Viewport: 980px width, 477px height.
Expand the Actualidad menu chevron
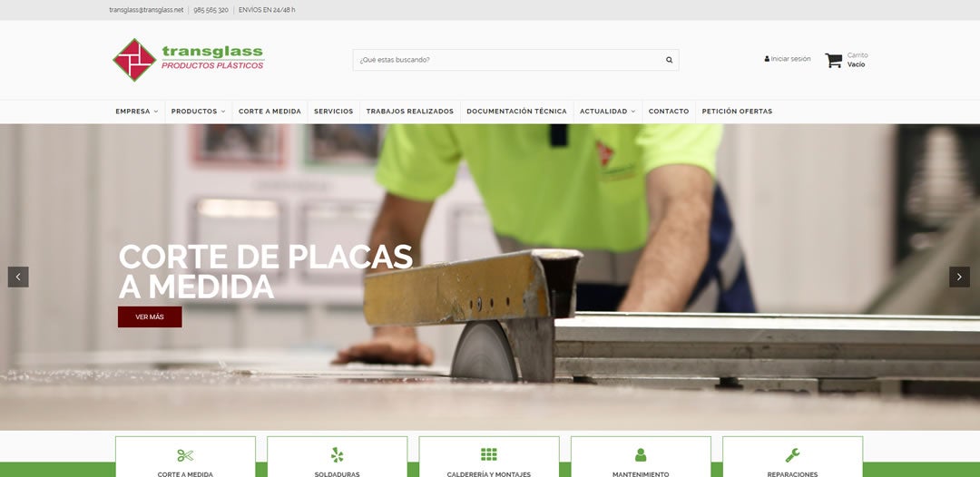tap(632, 112)
